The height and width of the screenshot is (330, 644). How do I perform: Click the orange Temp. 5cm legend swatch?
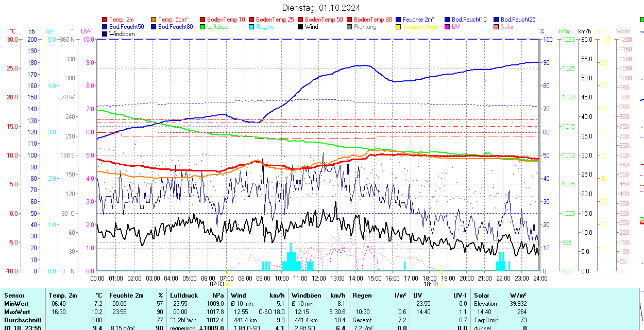click(x=154, y=20)
